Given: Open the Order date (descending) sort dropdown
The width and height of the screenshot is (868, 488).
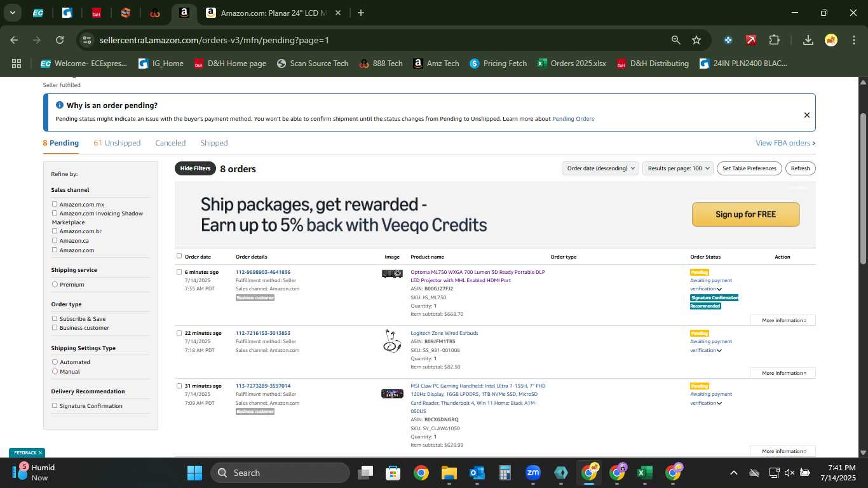Looking at the screenshot, I should tap(601, 168).
